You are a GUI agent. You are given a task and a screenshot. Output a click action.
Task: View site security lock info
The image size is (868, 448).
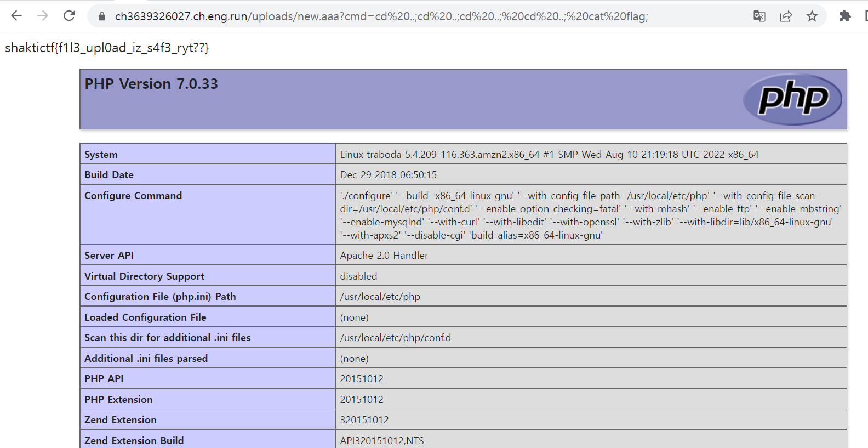101,16
